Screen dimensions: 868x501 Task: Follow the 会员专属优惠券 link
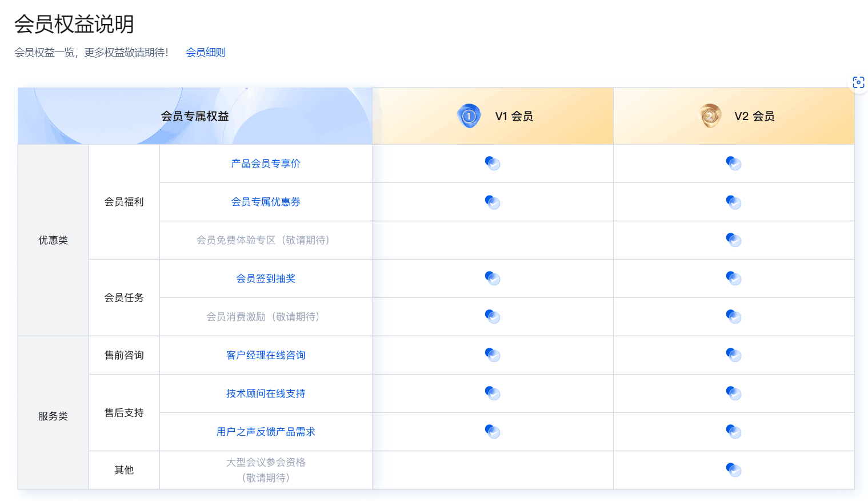click(266, 202)
